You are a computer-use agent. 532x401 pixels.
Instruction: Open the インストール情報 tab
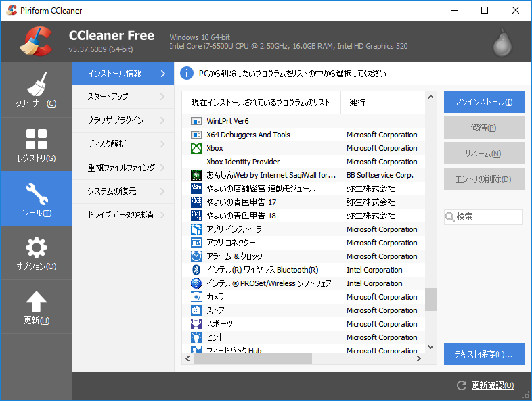point(123,73)
